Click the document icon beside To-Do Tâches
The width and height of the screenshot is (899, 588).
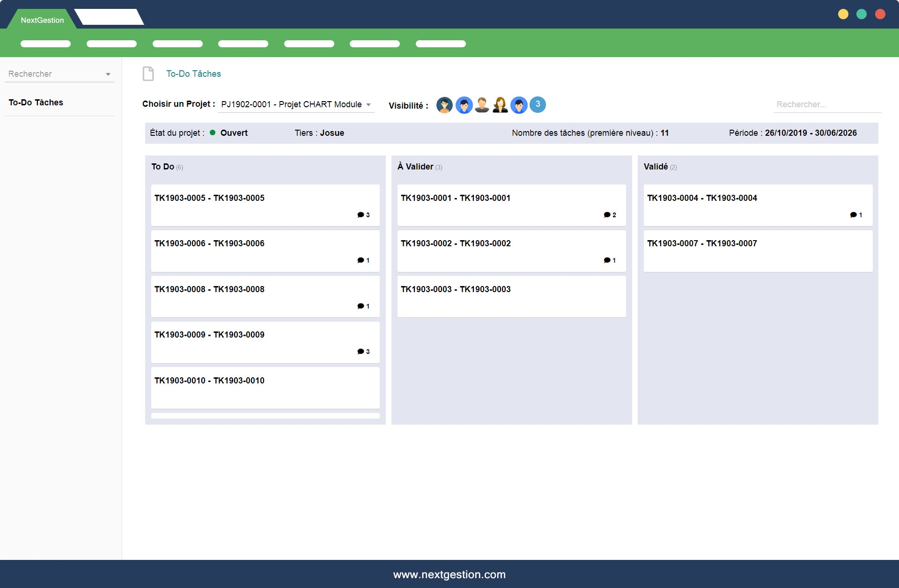pos(148,74)
